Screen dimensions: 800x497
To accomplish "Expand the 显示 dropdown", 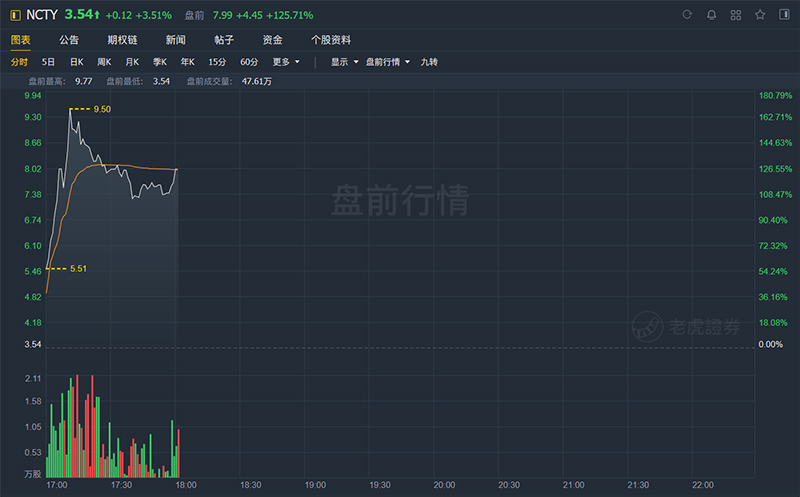I will [344, 62].
